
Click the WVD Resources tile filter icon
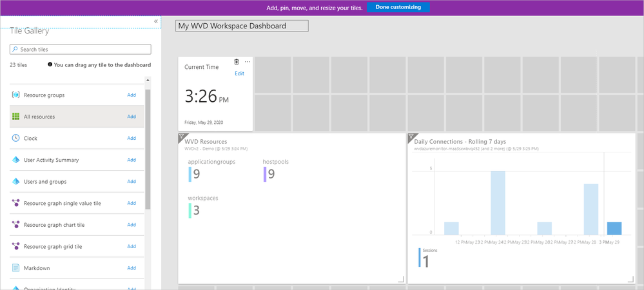182,137
